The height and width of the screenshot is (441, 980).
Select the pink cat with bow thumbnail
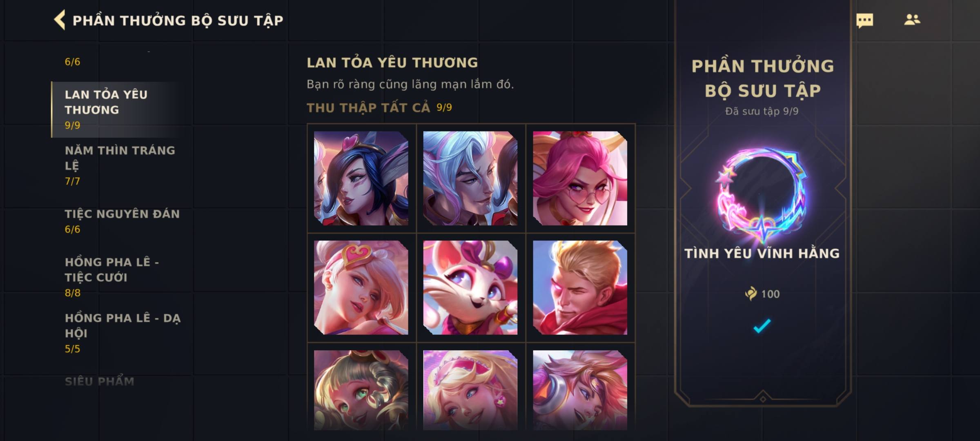[x=470, y=287]
